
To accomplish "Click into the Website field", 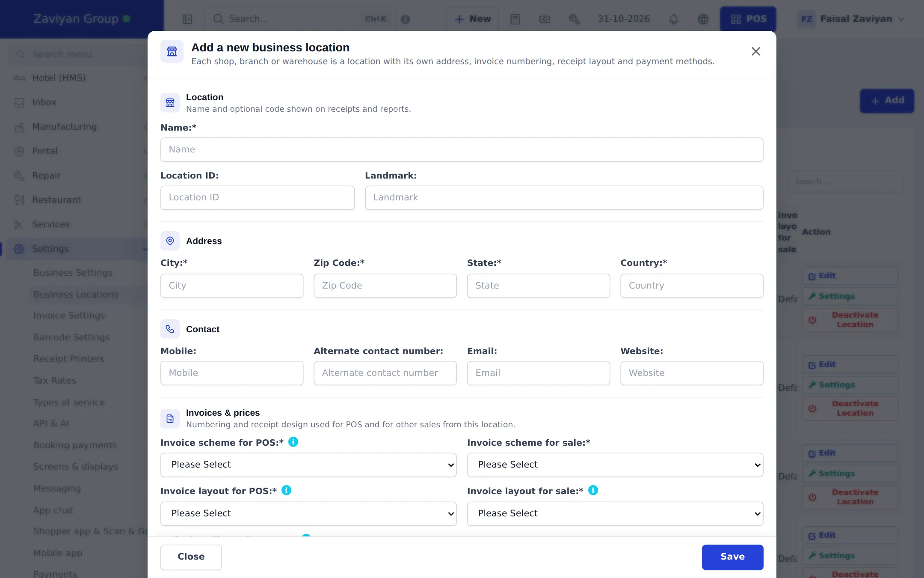I will point(692,373).
